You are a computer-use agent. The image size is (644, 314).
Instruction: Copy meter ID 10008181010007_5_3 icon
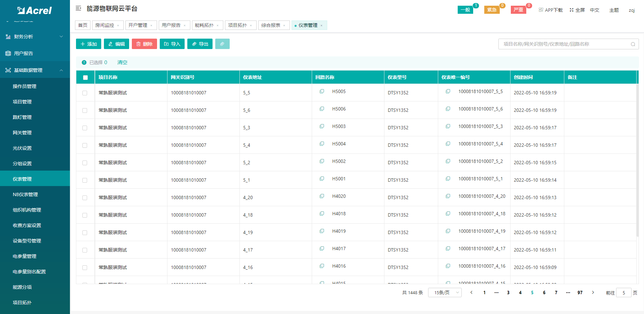tap(448, 126)
